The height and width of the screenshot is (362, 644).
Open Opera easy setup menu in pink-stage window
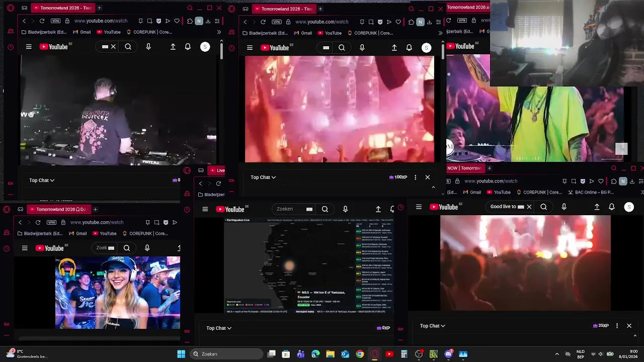[438, 22]
